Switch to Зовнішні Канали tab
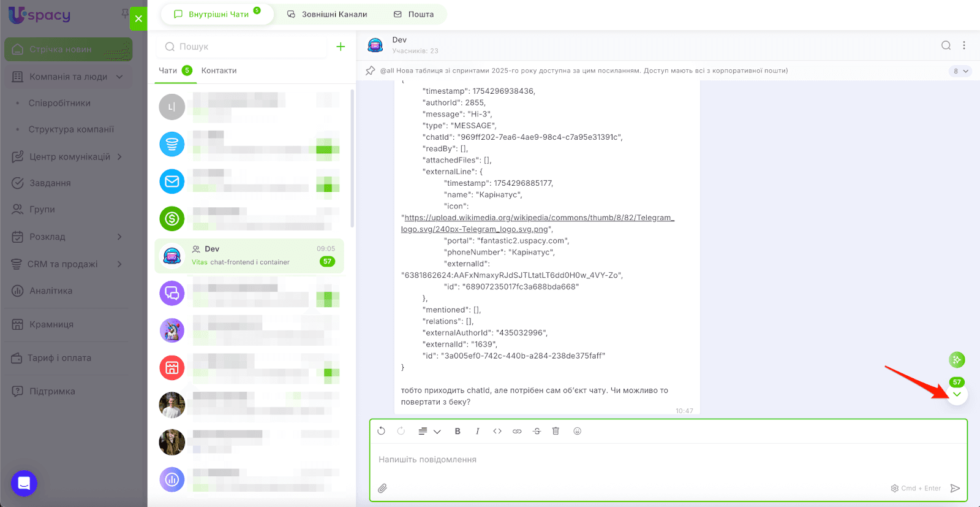 coord(327,14)
